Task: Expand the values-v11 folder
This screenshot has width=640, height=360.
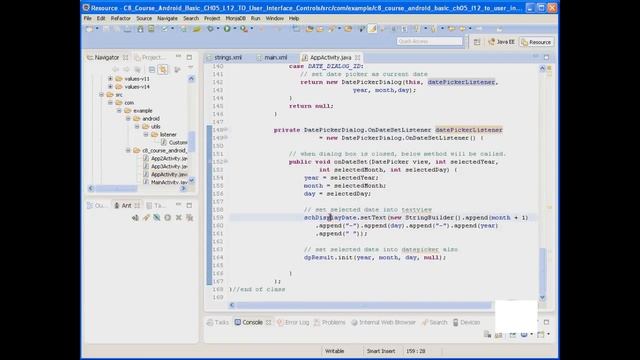Action: [110, 79]
